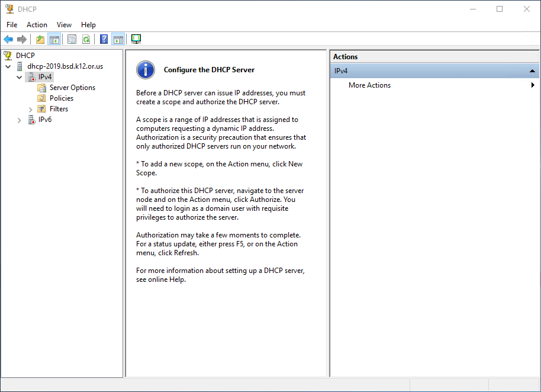The image size is (541, 392).
Task: Click the IPv6 node icon
Action: 32,120
